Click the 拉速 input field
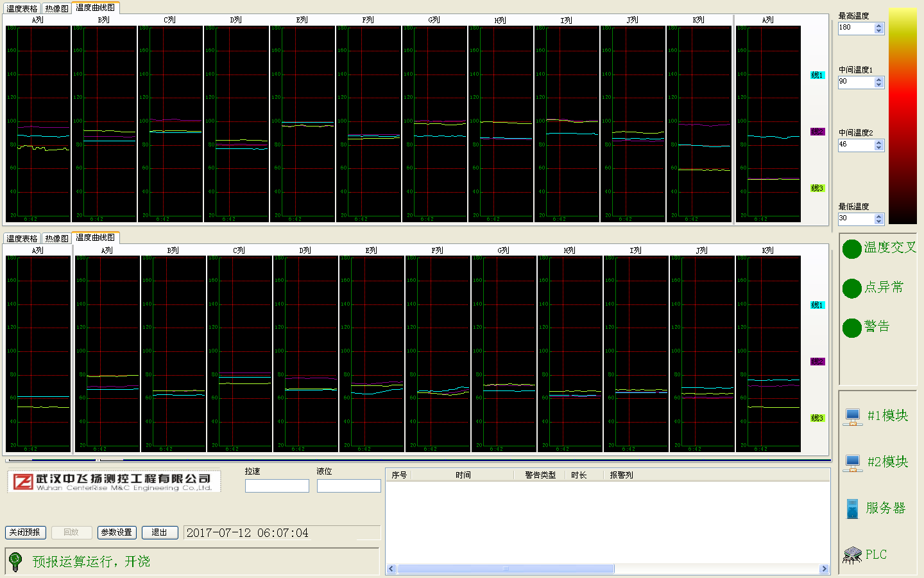The height and width of the screenshot is (578, 924). (x=277, y=486)
